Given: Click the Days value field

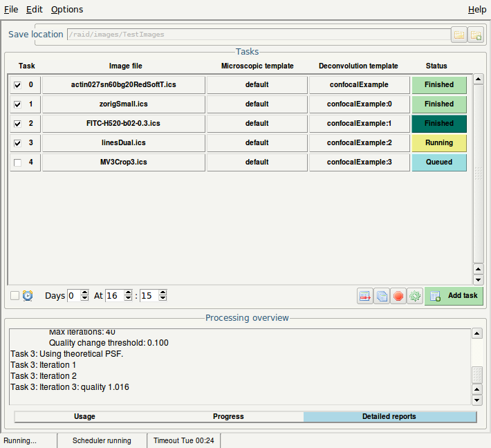Looking at the screenshot, I should tap(74, 295).
